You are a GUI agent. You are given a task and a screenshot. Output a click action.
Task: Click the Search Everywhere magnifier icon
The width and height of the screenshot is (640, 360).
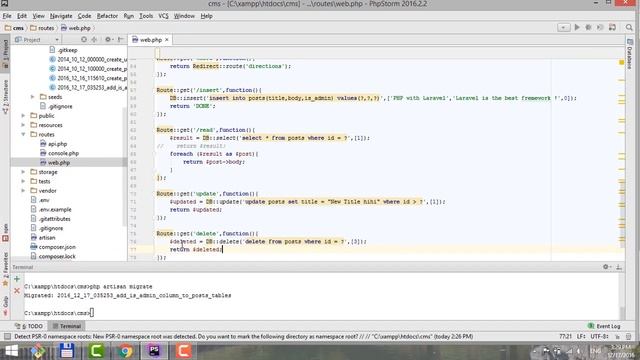(629, 27)
